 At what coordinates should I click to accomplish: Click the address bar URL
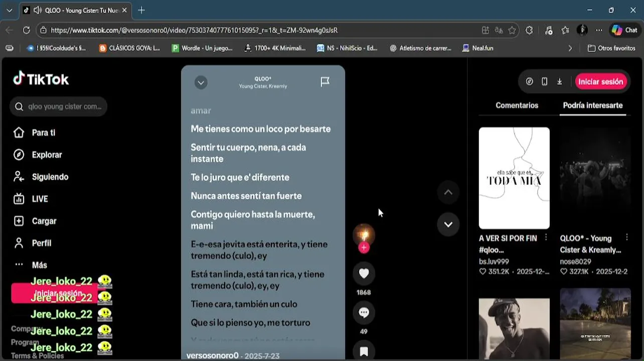(194, 30)
